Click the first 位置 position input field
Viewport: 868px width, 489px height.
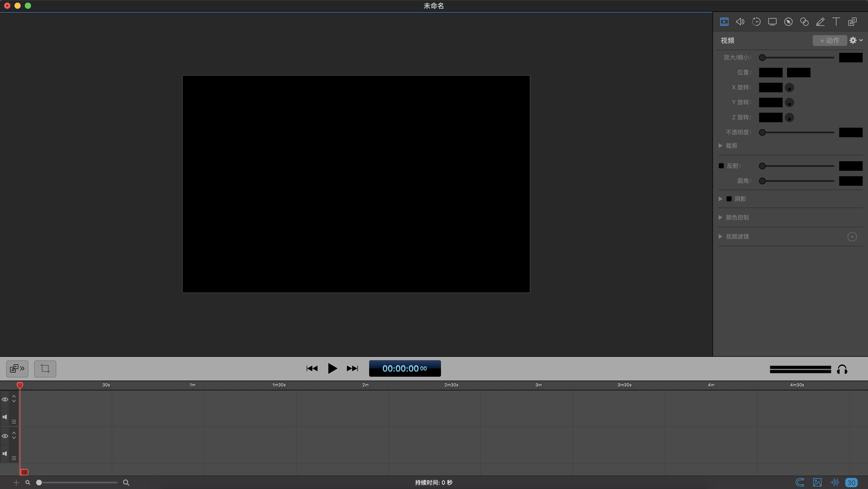(771, 72)
